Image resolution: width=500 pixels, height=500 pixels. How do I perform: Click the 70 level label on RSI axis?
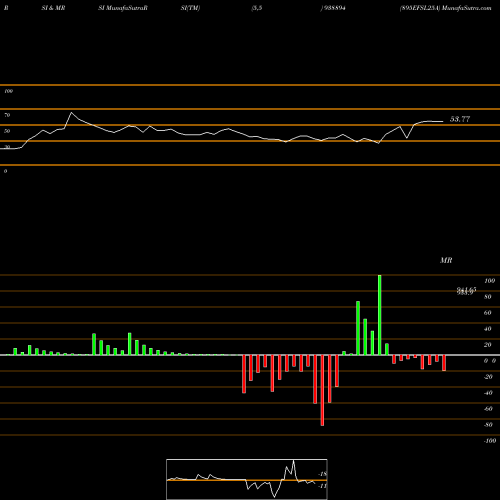point(7,115)
